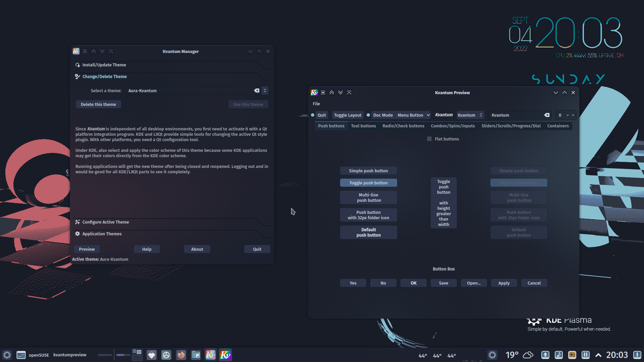Image resolution: width=644 pixels, height=362 pixels.
Task: Click the upload arrow tray icon
Action: pyautogui.click(x=545, y=355)
